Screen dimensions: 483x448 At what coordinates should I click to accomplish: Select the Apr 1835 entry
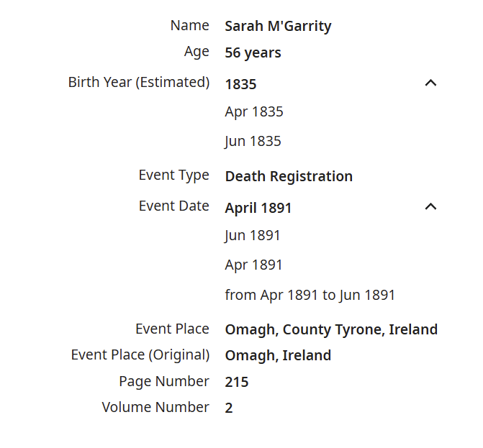pos(254,111)
